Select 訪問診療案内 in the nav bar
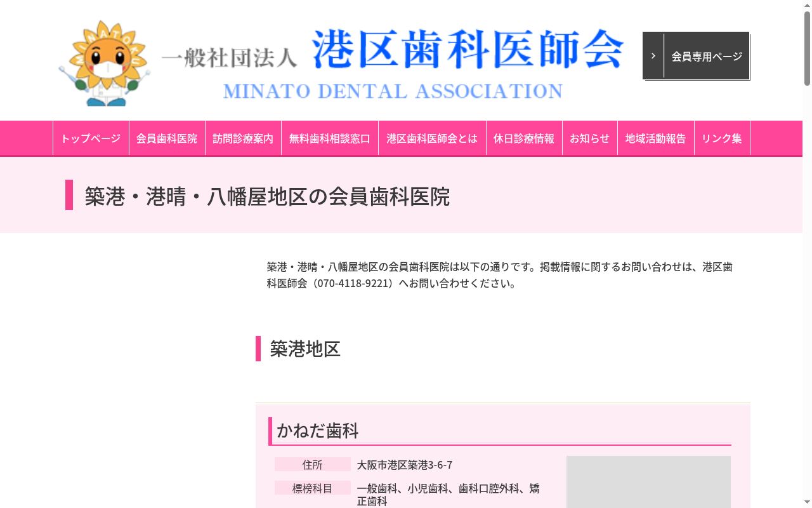The height and width of the screenshot is (508, 812). pyautogui.click(x=243, y=138)
